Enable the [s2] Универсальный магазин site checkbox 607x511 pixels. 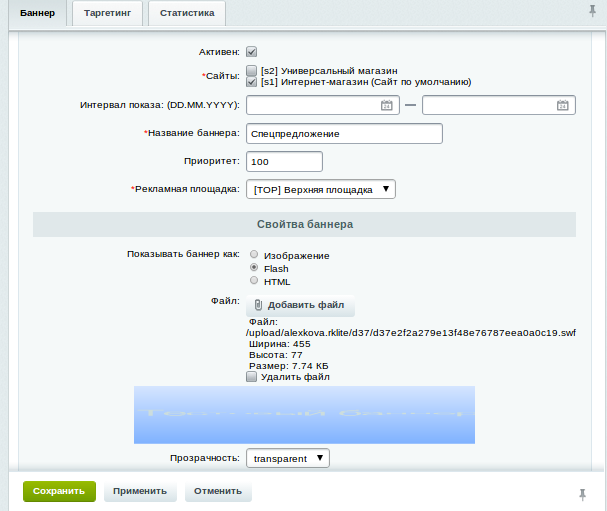pos(252,71)
